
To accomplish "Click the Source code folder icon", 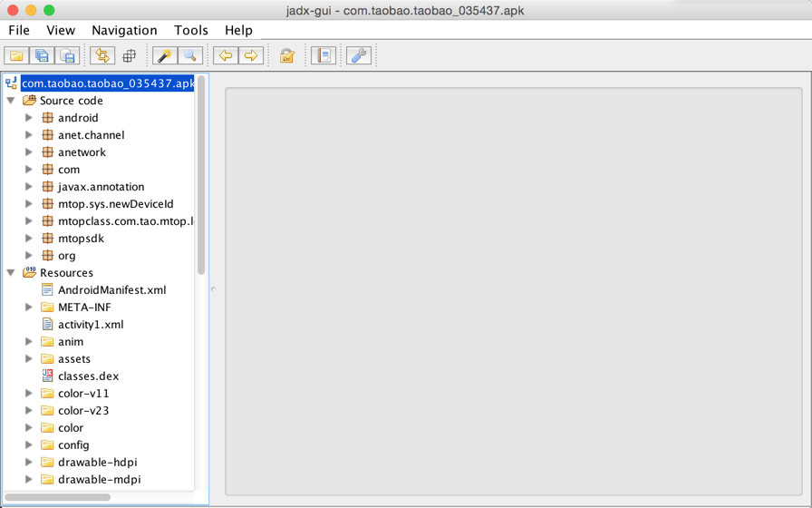I will tap(30, 100).
